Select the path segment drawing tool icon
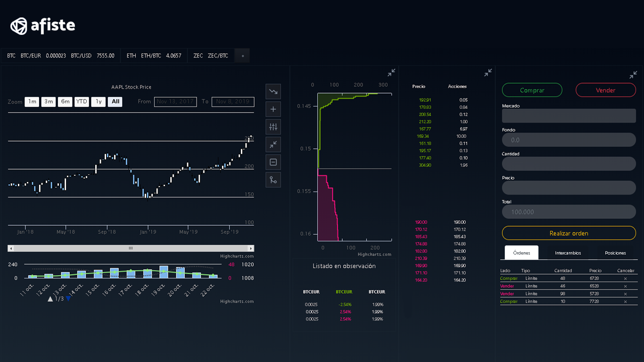 click(273, 180)
